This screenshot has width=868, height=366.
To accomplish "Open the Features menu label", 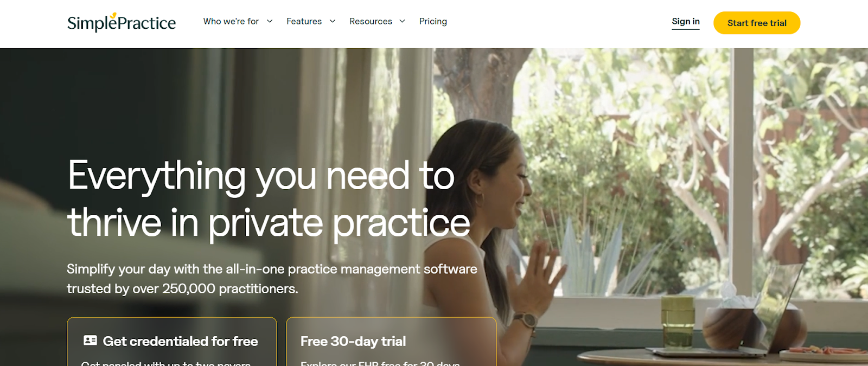I will click(x=304, y=21).
